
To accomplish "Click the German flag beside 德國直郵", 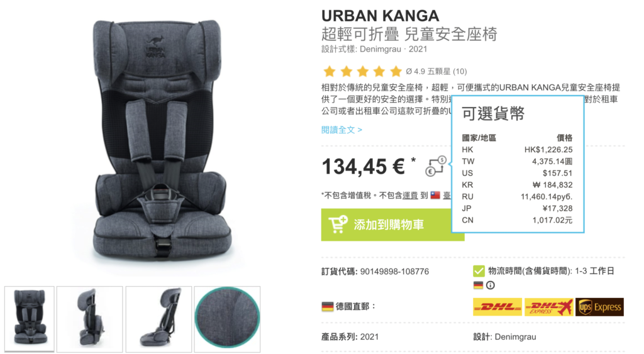I will pos(327,306).
